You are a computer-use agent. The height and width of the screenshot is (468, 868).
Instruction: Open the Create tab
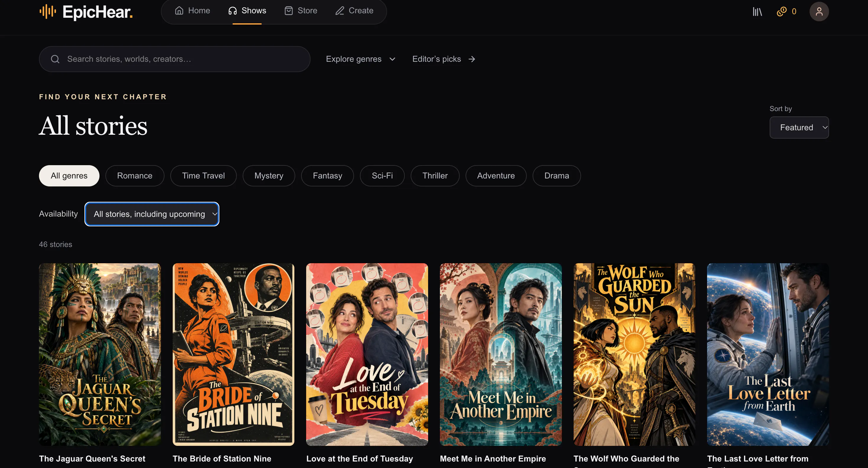[x=355, y=11]
